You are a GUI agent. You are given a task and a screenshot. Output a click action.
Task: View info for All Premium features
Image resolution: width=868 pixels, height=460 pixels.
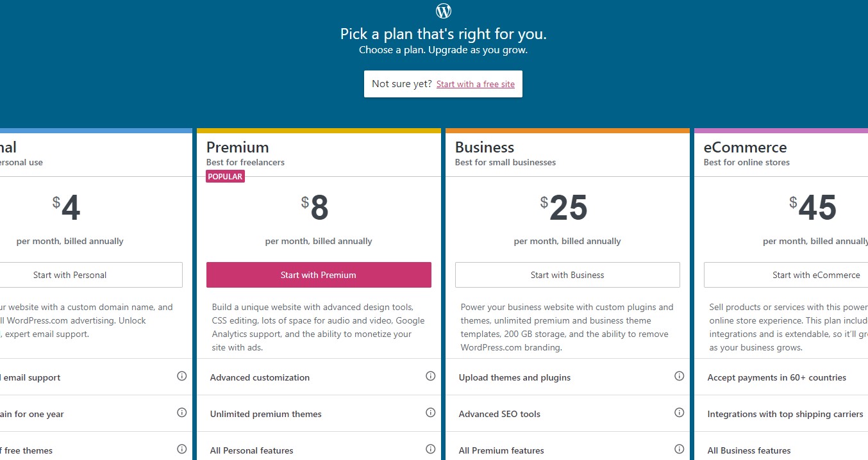[x=680, y=450]
